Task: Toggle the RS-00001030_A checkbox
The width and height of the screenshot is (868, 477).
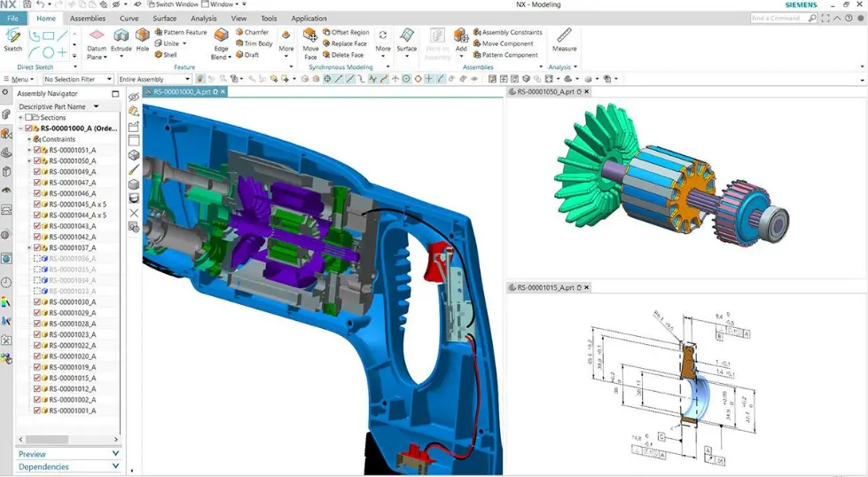Action: coord(37,302)
